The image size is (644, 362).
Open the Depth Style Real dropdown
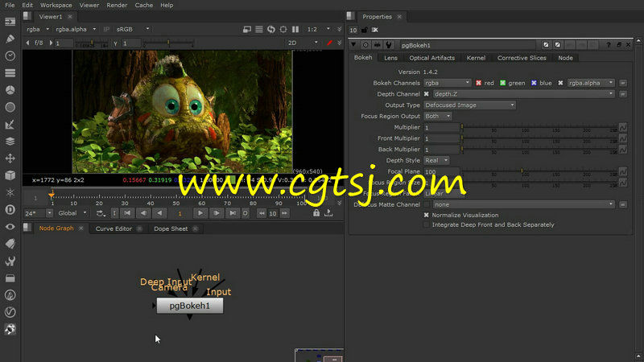click(x=436, y=160)
